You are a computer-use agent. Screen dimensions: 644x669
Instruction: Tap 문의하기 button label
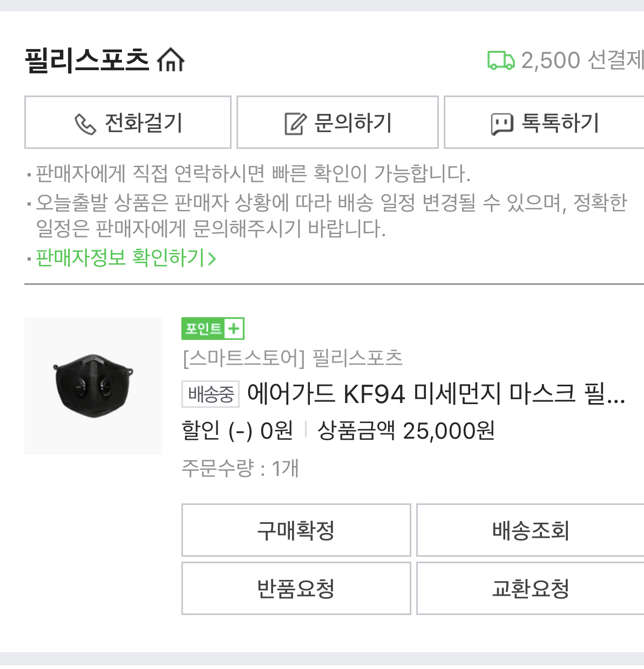point(353,123)
